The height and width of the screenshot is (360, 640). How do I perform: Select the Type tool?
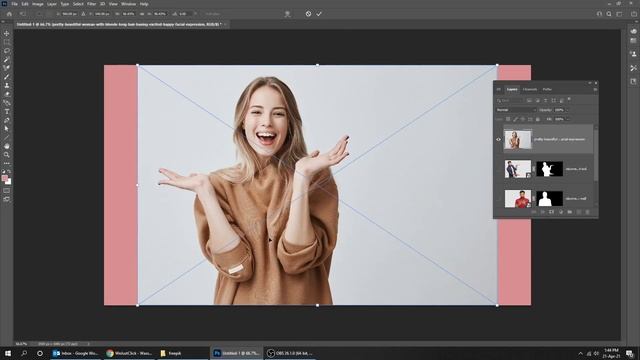coord(7,111)
